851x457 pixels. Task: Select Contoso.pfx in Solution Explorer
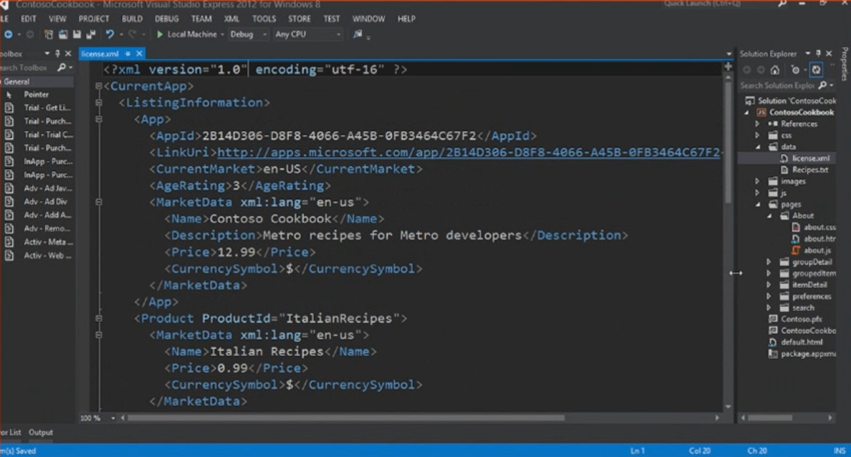tap(801, 319)
